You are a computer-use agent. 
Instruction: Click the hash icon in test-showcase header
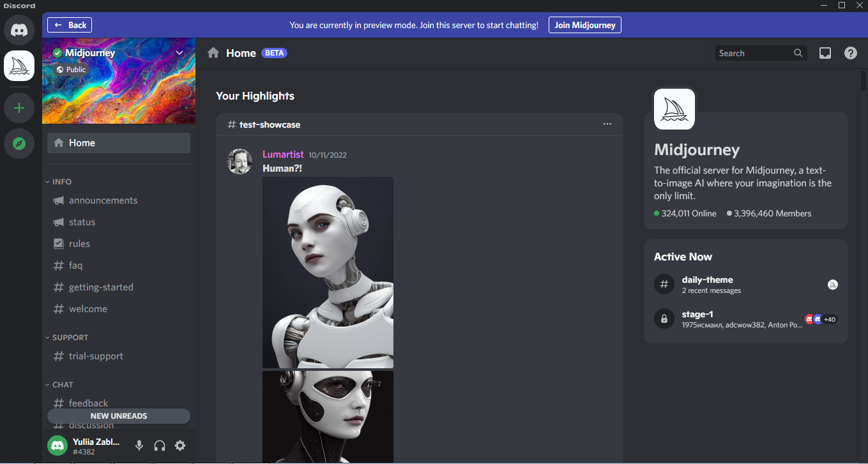coord(231,124)
